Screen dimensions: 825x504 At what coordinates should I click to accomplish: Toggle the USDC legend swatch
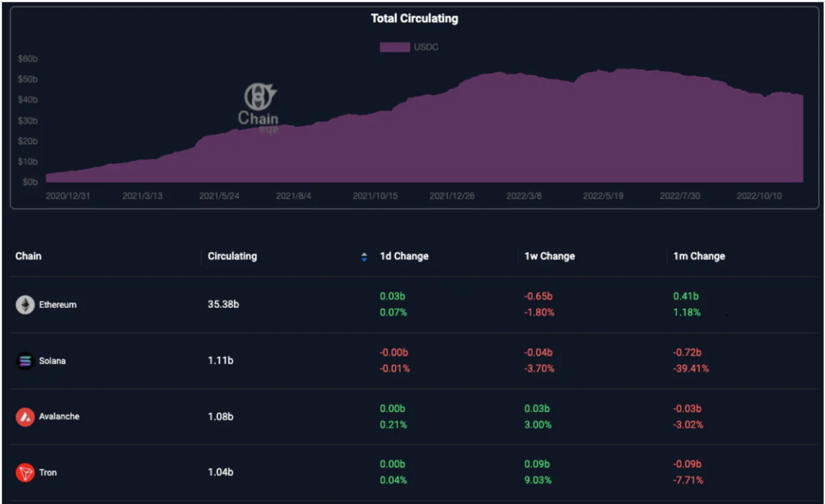click(394, 47)
